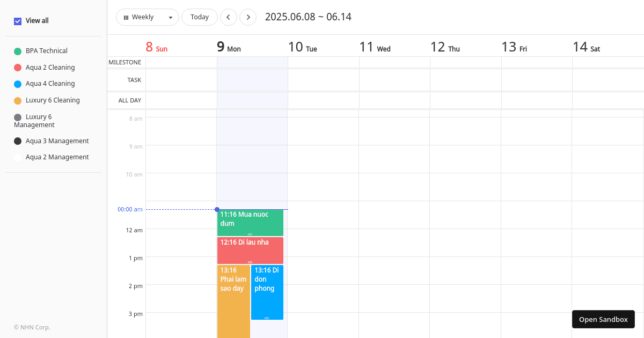This screenshot has width=644, height=338.
Task: Toggle visibility of Luxury 6 Cleaning calendar
Action: 17,100
